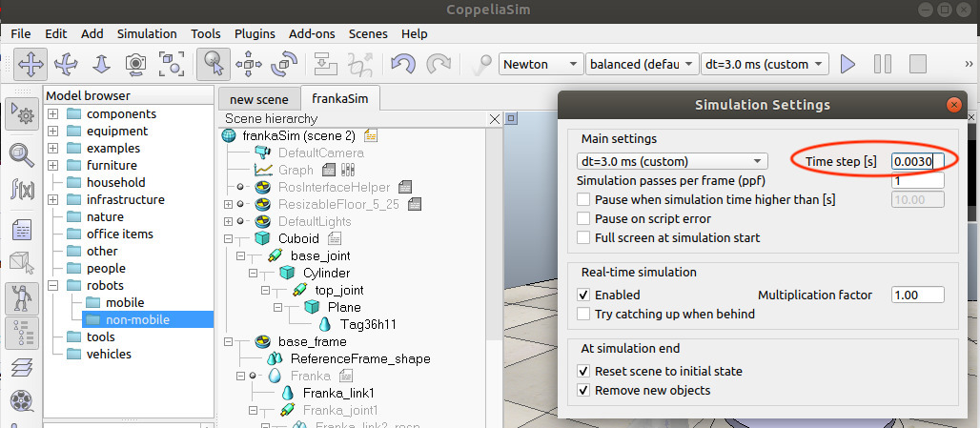Select the non-mobile robots folder
Viewport: 980px width, 428px height.
pyautogui.click(x=137, y=319)
